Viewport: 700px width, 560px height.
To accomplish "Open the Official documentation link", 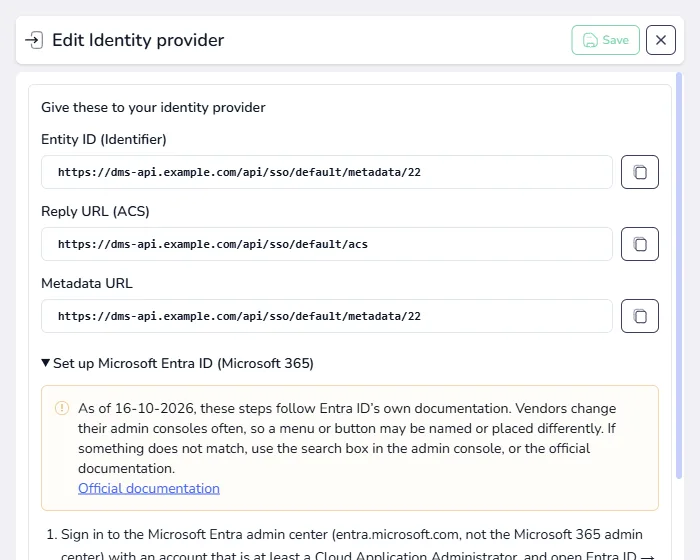I will [149, 488].
